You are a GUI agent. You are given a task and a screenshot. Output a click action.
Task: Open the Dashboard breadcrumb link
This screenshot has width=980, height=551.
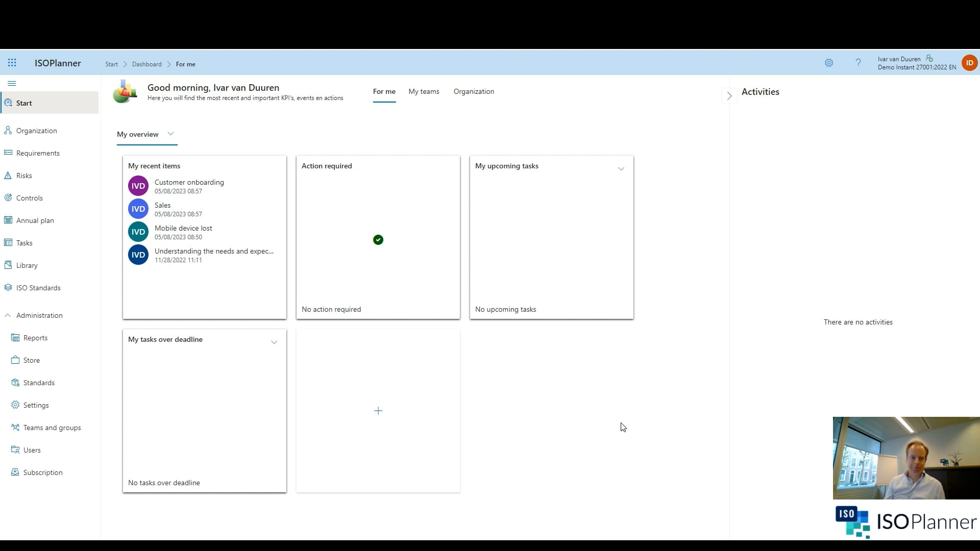tap(147, 64)
